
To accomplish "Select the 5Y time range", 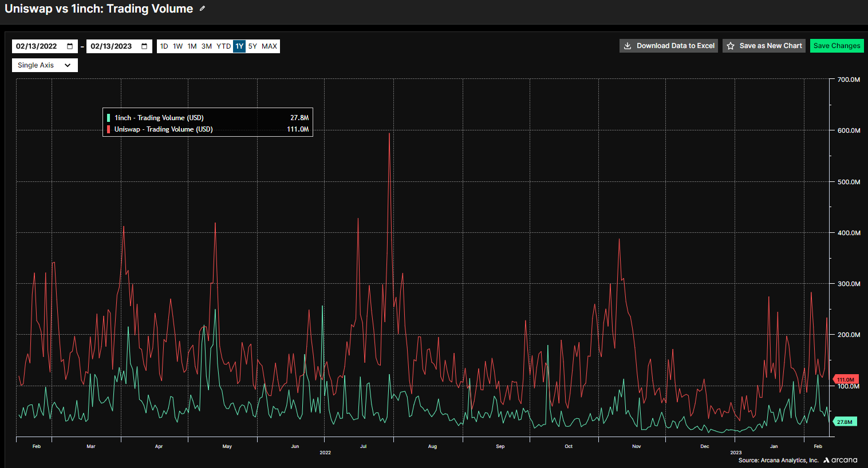I will click(x=252, y=46).
